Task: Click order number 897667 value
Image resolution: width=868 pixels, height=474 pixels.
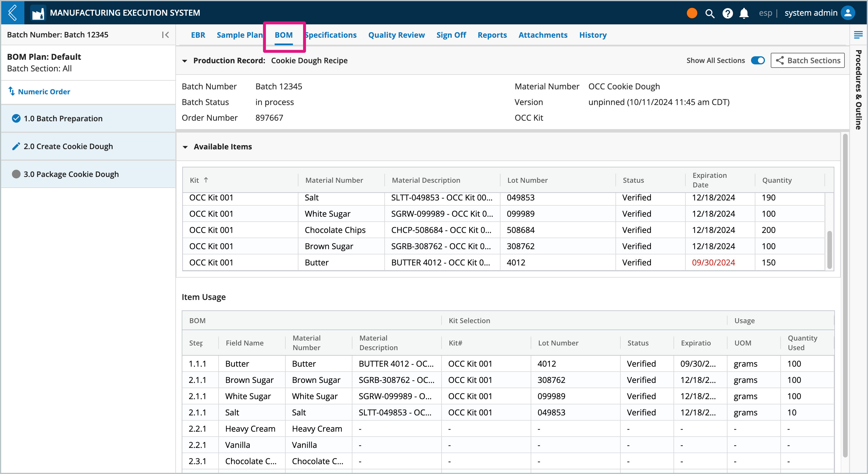Action: click(x=269, y=117)
